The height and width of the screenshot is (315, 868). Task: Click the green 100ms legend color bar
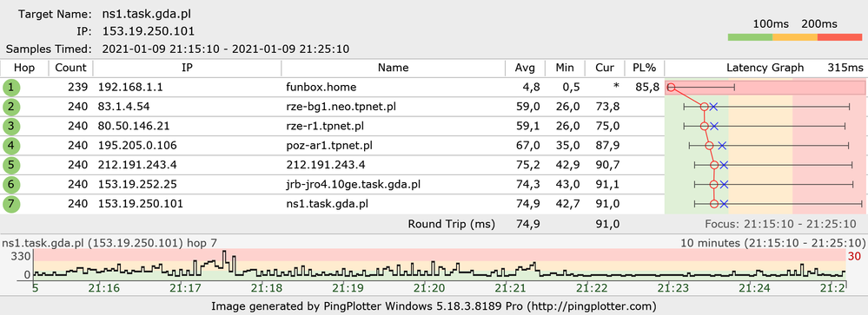750,37
